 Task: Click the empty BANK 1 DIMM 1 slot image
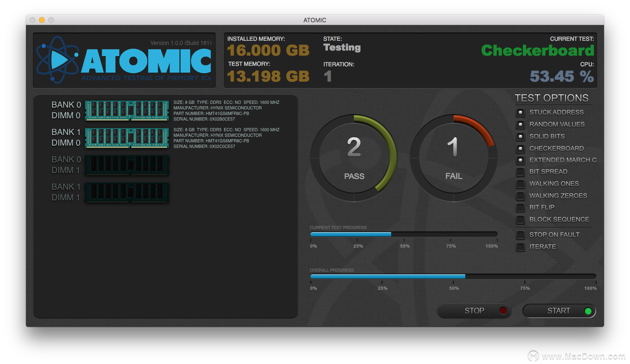[127, 192]
